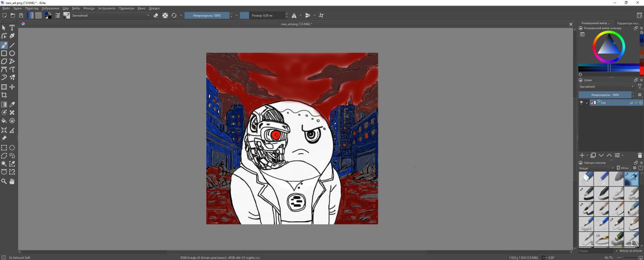Move the layer up with arrow icon
Screen dimensions: 644x260
click(x=609, y=155)
